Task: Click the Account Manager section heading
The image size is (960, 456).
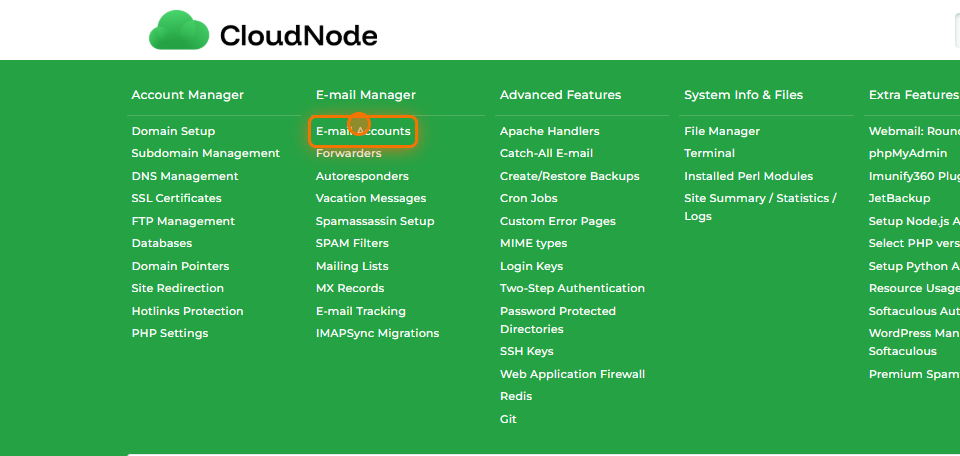Action: click(187, 95)
